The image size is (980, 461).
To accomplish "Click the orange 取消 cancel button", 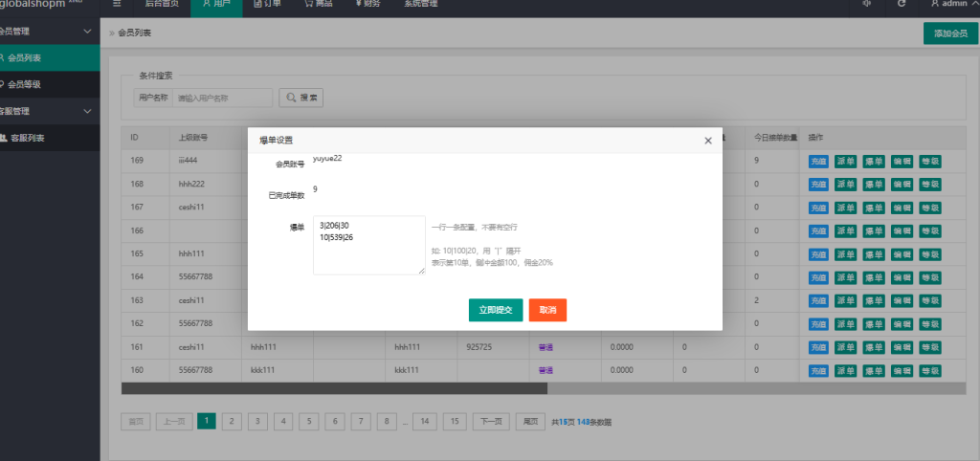I will click(547, 310).
